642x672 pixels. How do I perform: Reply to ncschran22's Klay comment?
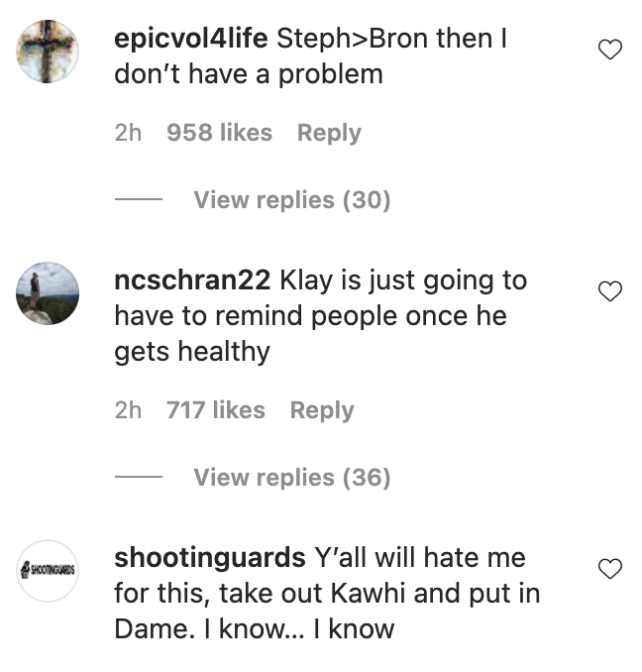tap(321, 410)
